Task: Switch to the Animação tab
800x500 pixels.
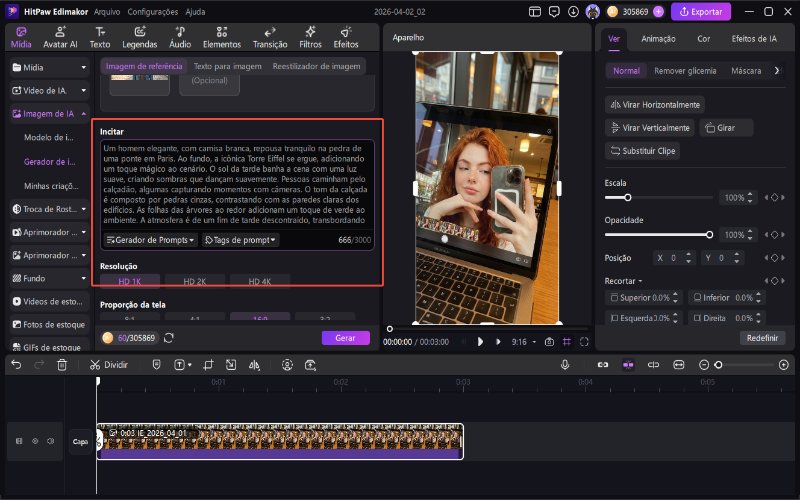Action: point(658,39)
